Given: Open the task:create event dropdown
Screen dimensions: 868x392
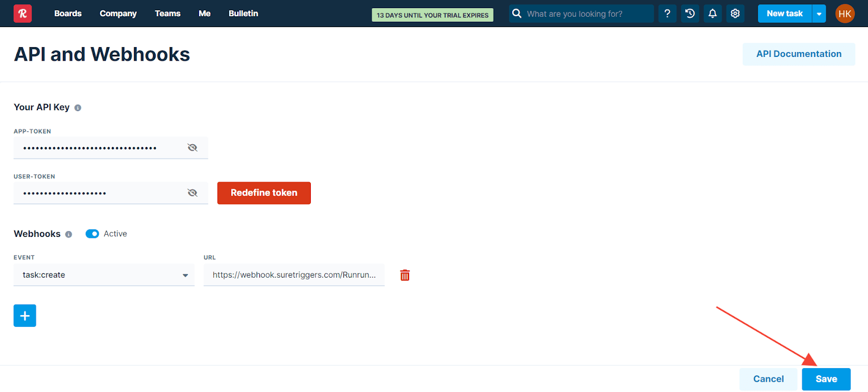Looking at the screenshot, I should 104,275.
